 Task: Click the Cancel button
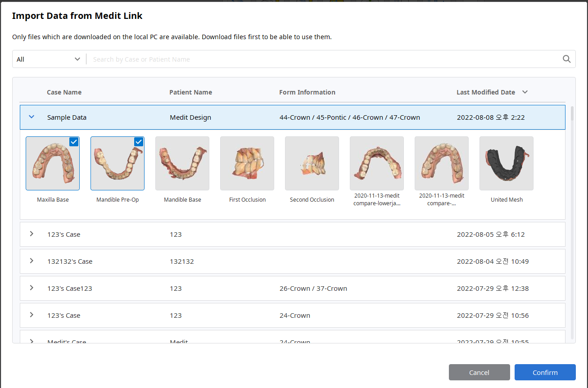[479, 372]
